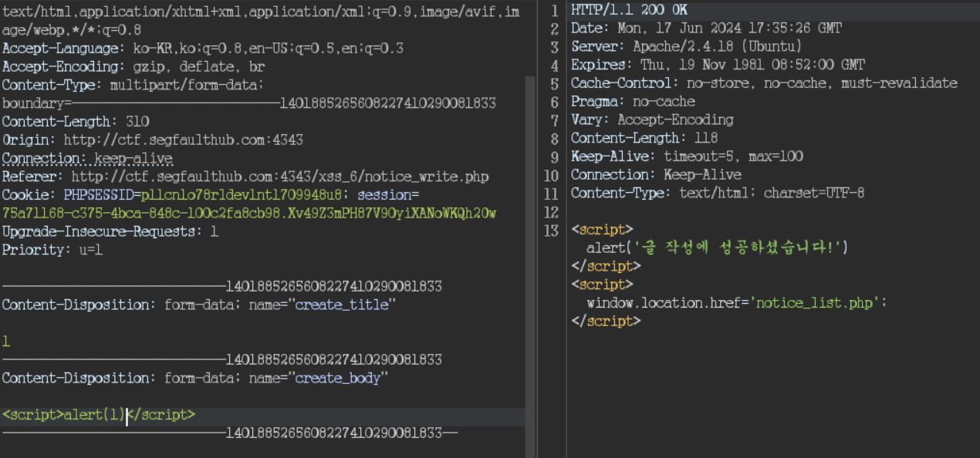Click the session token value starting '75a71168'
980x458 pixels.
pos(249,214)
